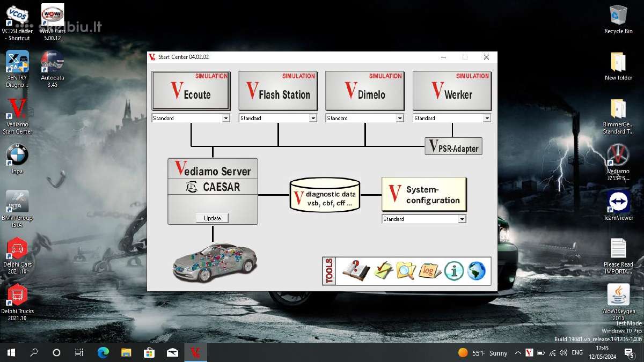Viewport: 644px width, 362px height.
Task: Expand the Standard dropdown under Ecoute
Action: [x=226, y=118]
